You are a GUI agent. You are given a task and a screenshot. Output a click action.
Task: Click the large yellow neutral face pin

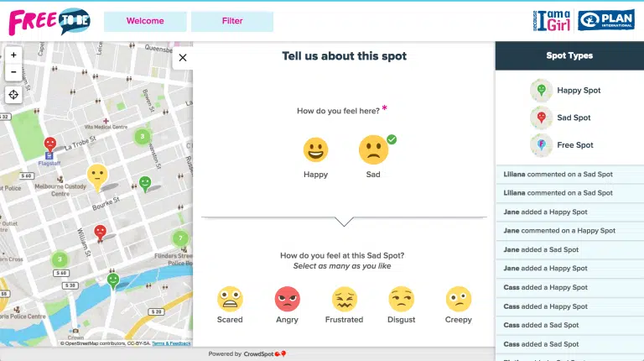(x=97, y=177)
